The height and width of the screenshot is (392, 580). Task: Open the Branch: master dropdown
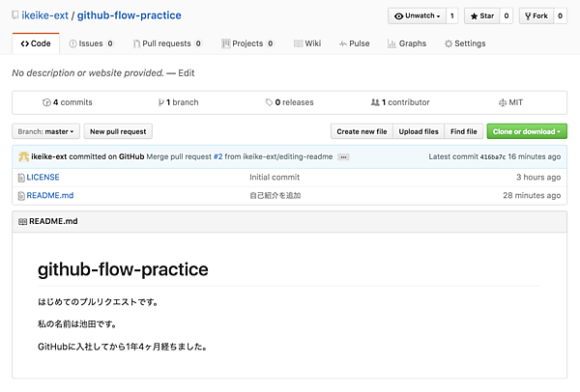point(46,131)
